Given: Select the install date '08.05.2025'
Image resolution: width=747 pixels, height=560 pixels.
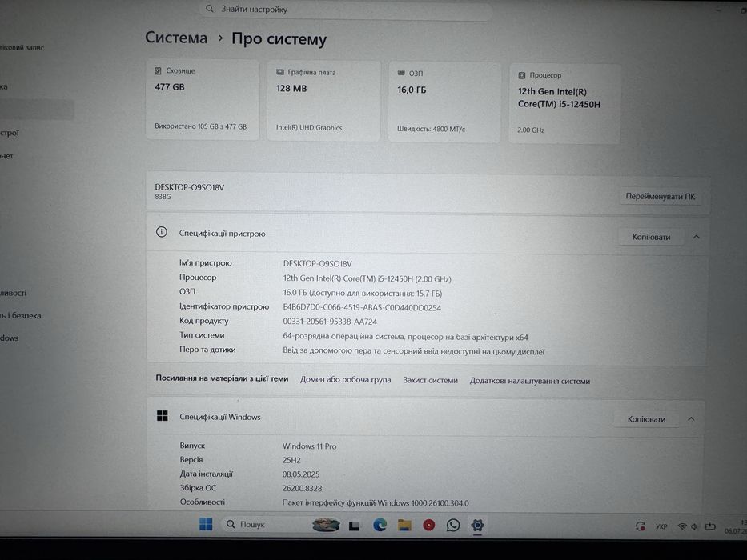Looking at the screenshot, I should coord(300,474).
